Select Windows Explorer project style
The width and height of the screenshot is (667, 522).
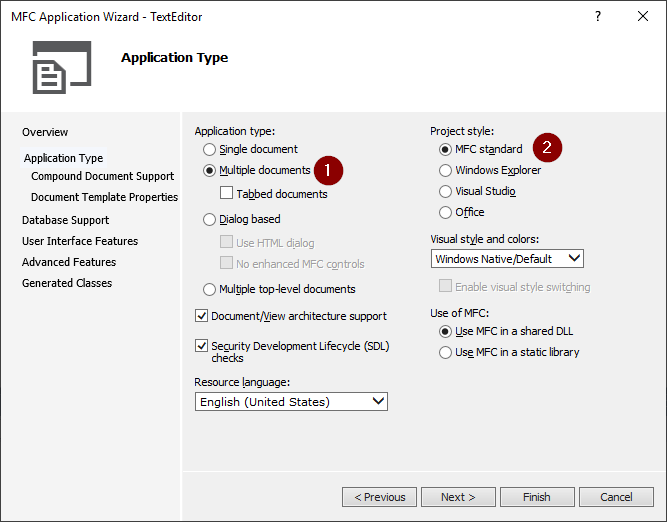pyautogui.click(x=446, y=170)
